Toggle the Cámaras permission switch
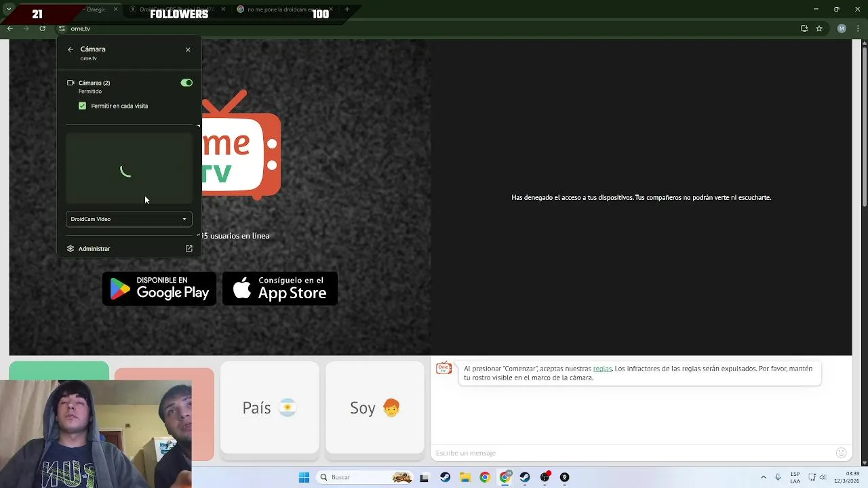Viewport: 868px width, 488px height. (186, 83)
